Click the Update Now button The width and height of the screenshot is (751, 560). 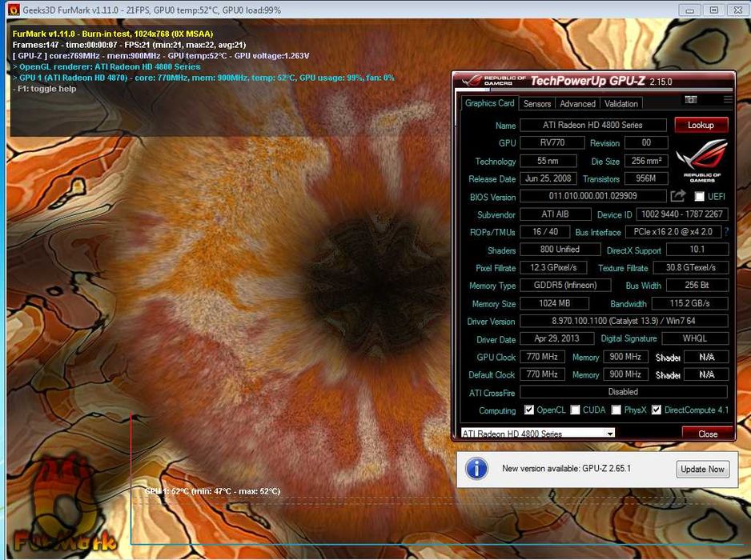[x=703, y=469]
